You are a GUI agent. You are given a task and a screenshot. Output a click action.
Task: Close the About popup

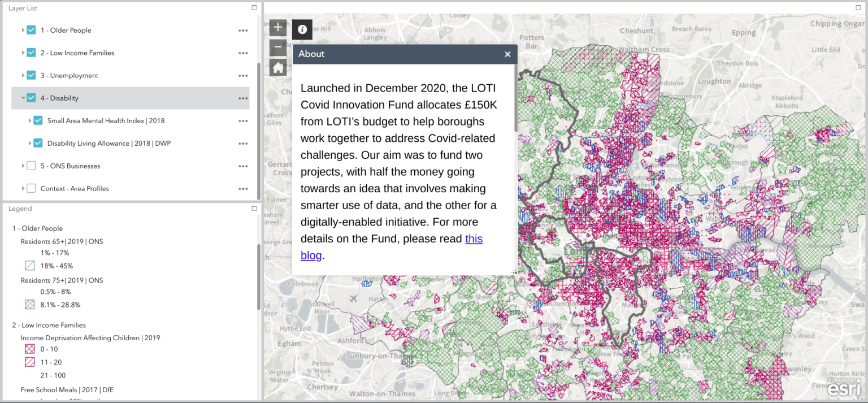click(507, 54)
